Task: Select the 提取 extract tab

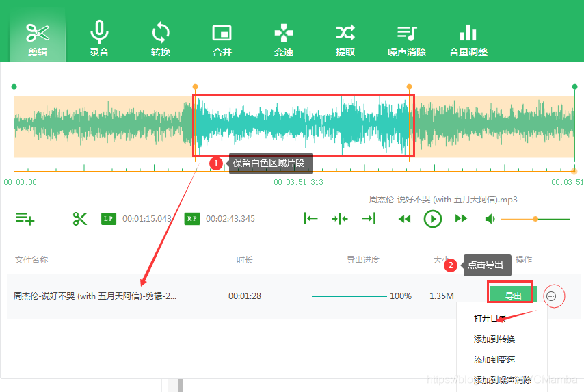Action: pos(345,40)
